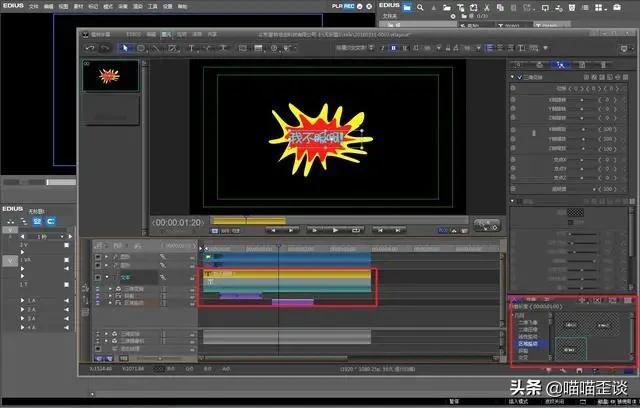640x408 pixels.
Task: Click the toolbox icon at bin toolbar end
Action: pos(617,7)
